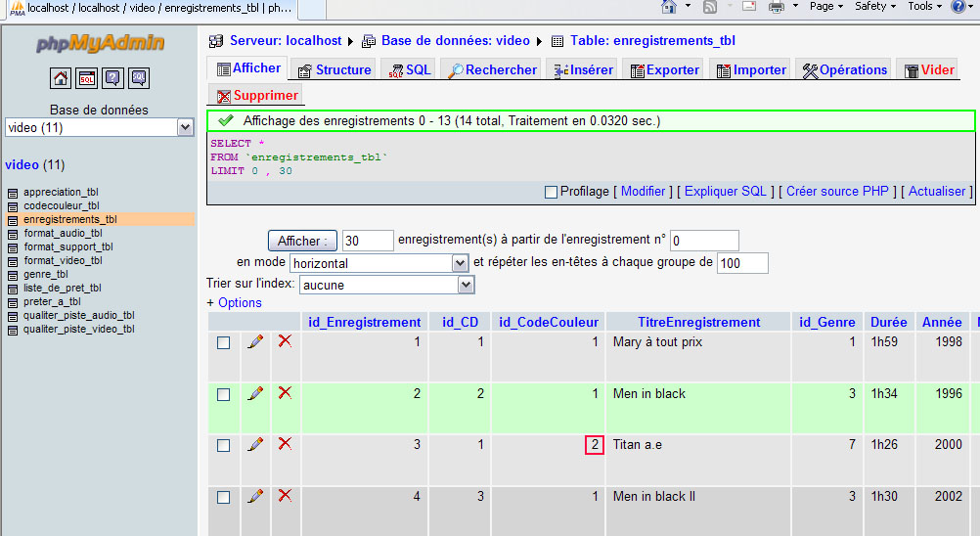Click the starting record number field
Viewport: 980px width, 536px height.
tap(704, 241)
